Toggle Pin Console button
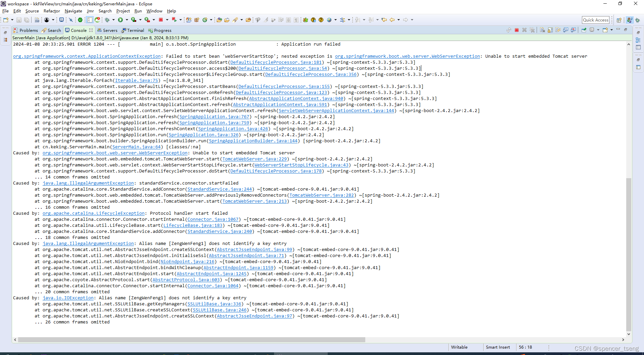Viewport: 644px width, 355px height. (x=584, y=30)
